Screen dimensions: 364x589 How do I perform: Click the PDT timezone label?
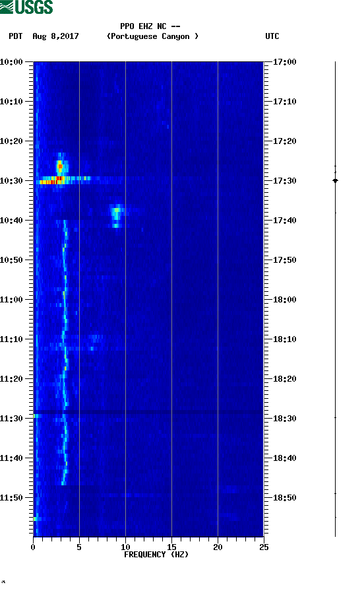[x=16, y=36]
